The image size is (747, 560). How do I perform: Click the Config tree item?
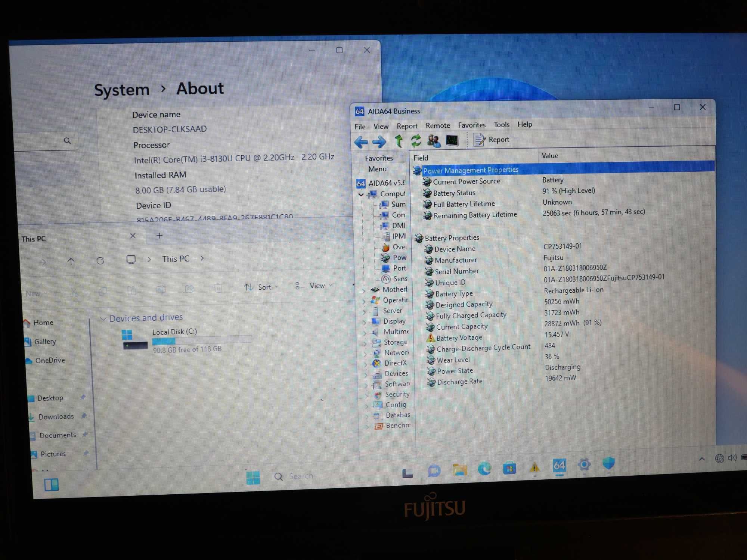point(390,405)
